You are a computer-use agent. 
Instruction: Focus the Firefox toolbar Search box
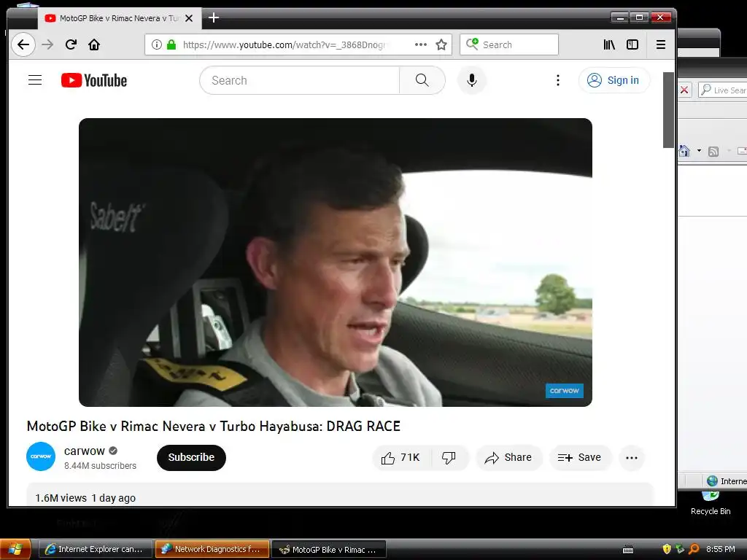coord(508,44)
